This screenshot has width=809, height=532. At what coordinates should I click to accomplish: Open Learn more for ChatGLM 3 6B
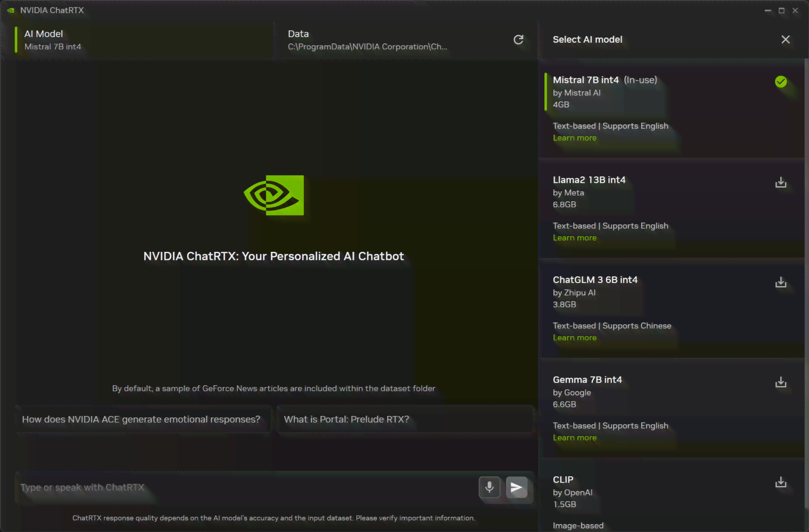574,338
